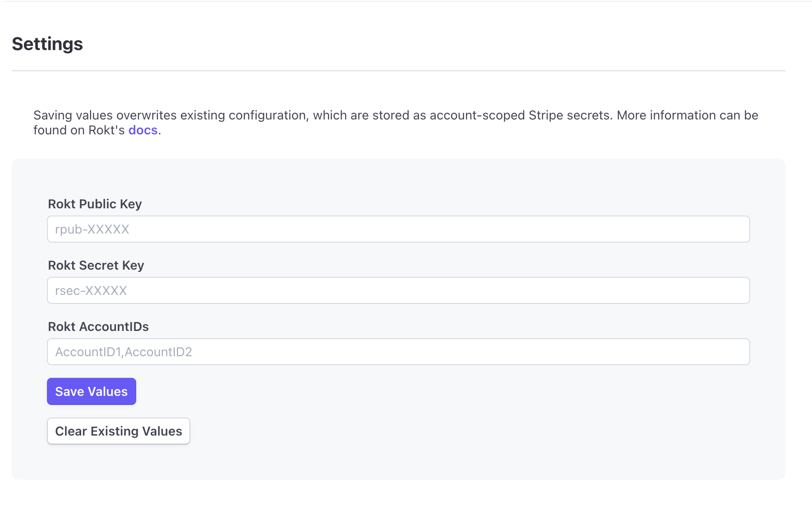Screen dimensions: 812x505
Task: Click the AccountID1,AccountID2 placeholder text
Action: 124,352
